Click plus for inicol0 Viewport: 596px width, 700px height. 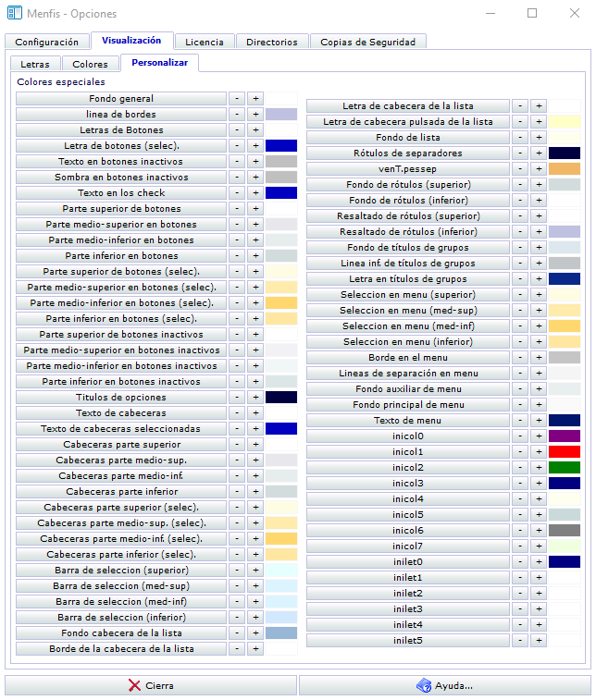pos(539,436)
